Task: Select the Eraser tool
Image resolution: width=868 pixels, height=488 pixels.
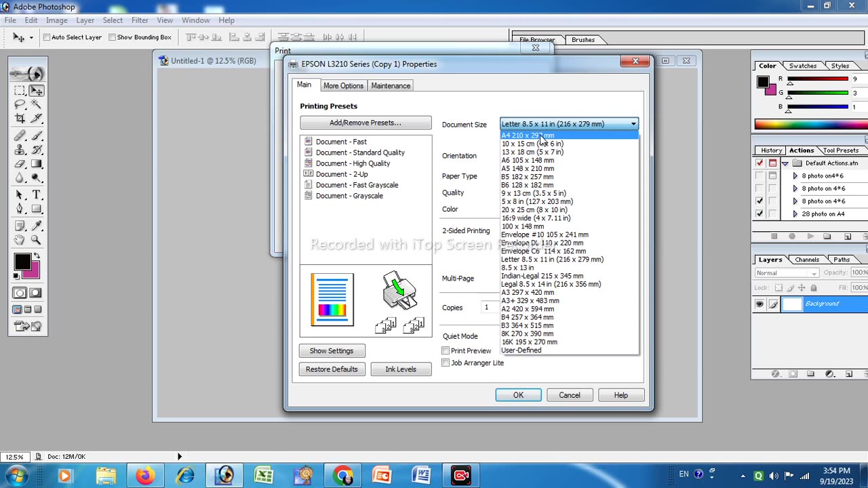Action: 20,165
